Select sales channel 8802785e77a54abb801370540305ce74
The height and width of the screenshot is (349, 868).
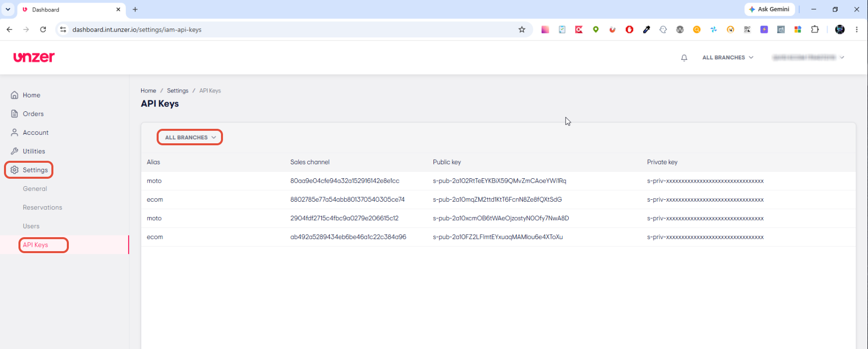(x=347, y=199)
